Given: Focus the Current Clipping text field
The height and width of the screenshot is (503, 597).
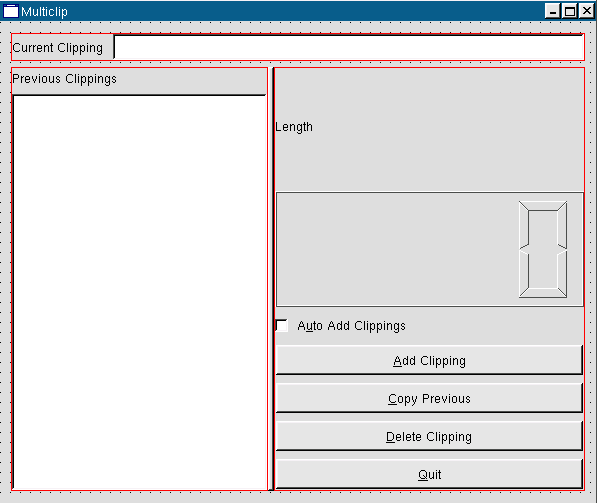Looking at the screenshot, I should (349, 47).
